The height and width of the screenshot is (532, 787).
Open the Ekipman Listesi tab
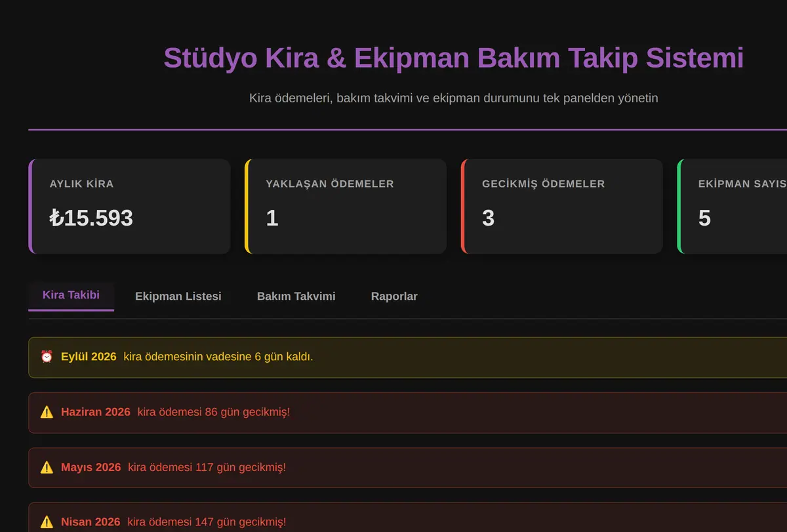tap(178, 297)
